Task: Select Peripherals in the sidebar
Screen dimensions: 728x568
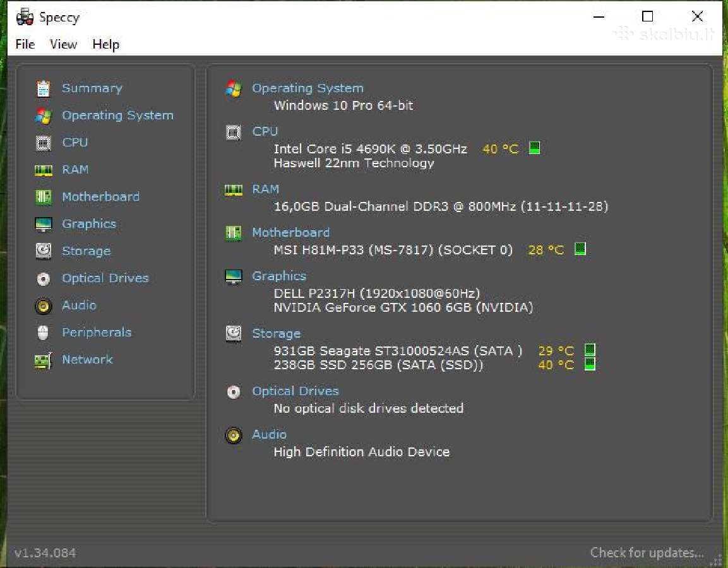Action: click(x=97, y=332)
